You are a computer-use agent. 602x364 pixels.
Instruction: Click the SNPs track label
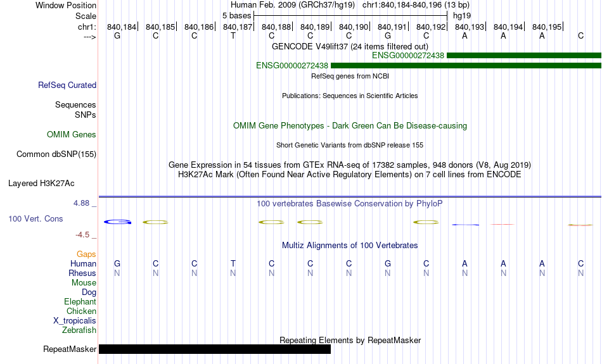86,115
